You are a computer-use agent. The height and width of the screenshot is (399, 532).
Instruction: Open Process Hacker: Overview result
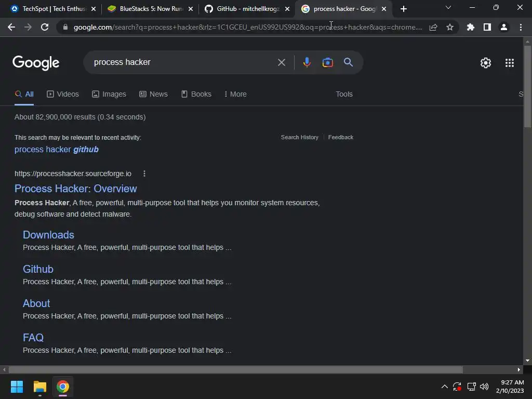point(76,189)
